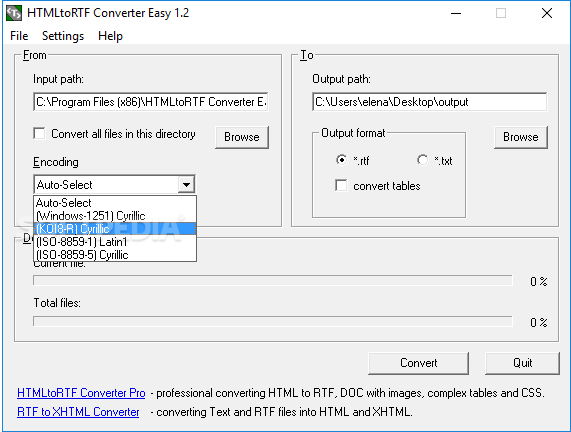Click Browse button for input path

coord(242,137)
